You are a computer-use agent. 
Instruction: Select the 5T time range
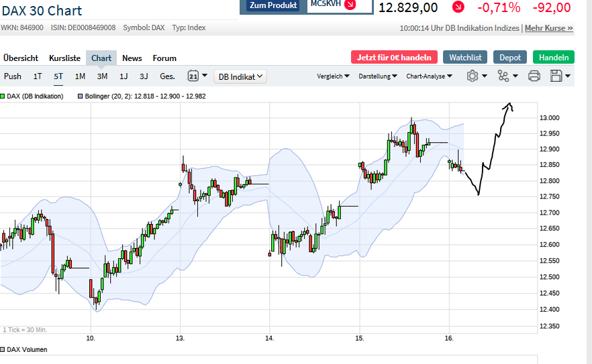tap(58, 76)
